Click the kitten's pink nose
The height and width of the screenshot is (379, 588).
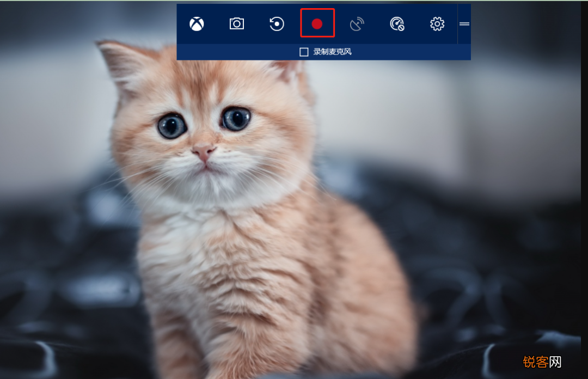[x=204, y=152]
